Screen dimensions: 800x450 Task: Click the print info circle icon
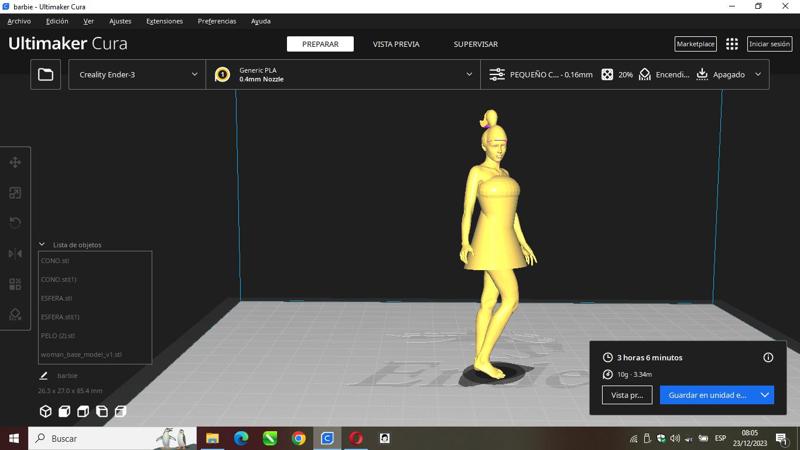pyautogui.click(x=768, y=357)
